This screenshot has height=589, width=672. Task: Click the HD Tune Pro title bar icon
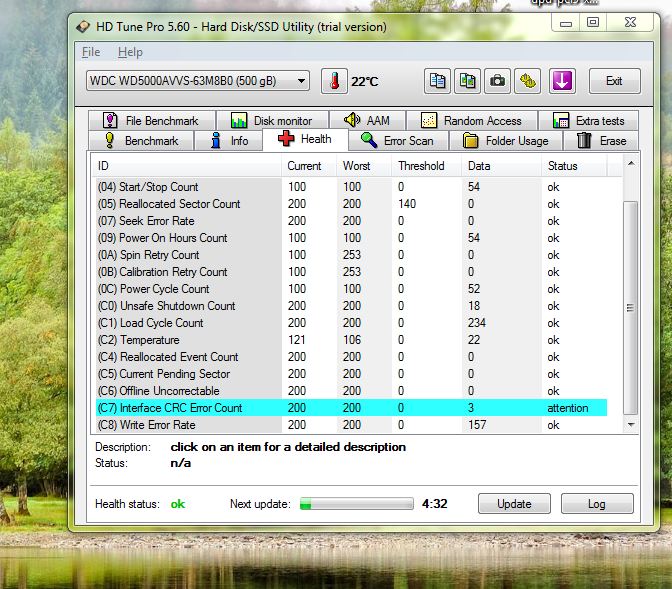pos(83,27)
